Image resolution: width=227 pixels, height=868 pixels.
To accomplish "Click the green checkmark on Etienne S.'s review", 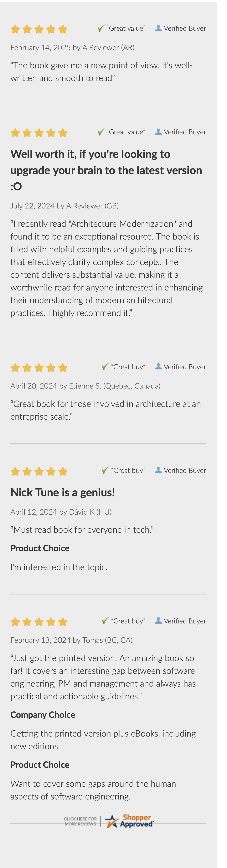I will tap(105, 366).
